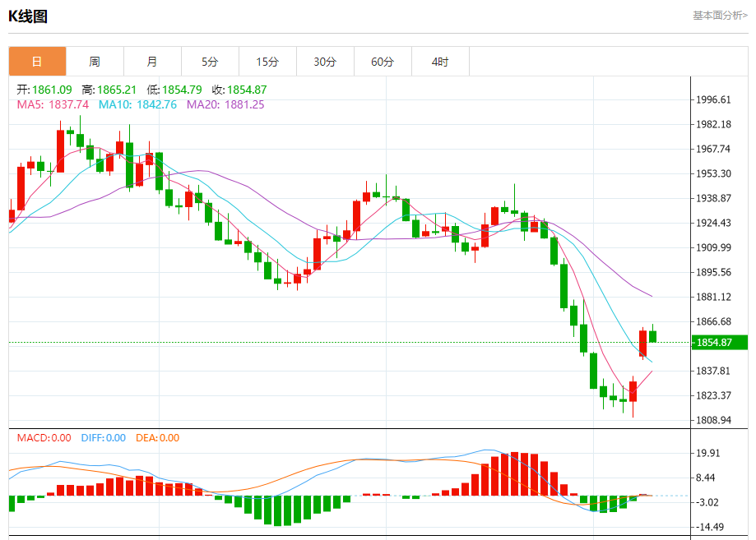Click the 1881.12 price axis label
This screenshot has width=756, height=540.
click(x=713, y=297)
